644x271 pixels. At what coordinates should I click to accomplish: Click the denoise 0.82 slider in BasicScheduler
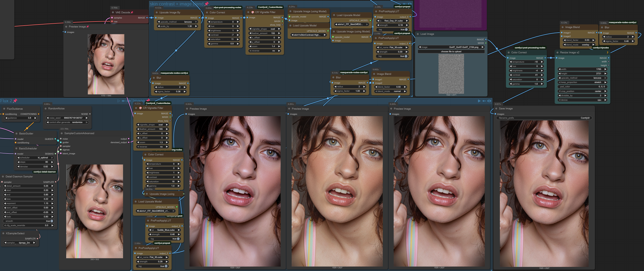coord(35,167)
